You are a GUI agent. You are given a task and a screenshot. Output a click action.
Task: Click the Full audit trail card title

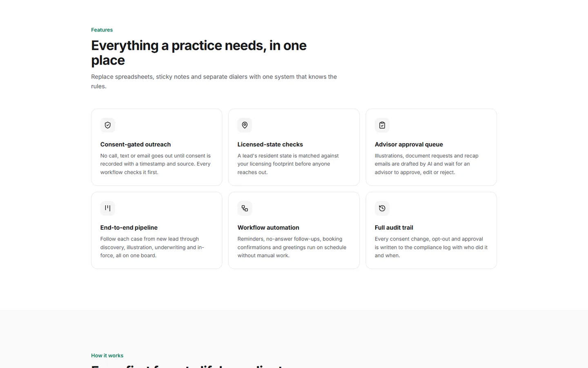(394, 227)
